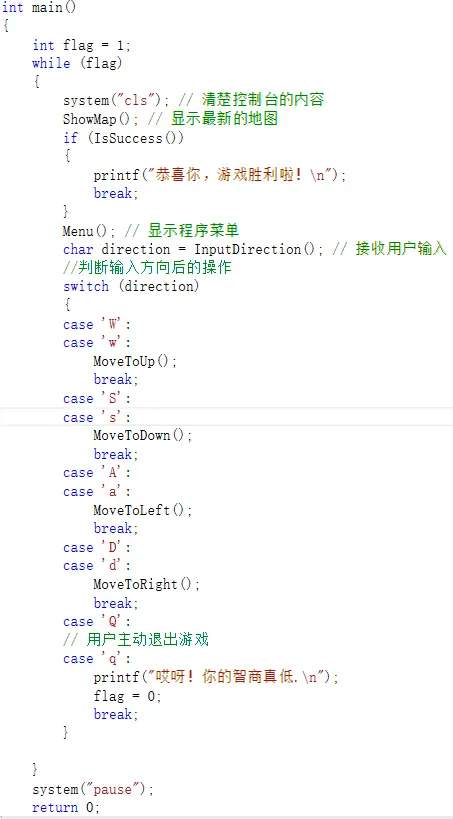Click the case 'Q' uppercase label
The height and width of the screenshot is (819, 453).
click(x=97, y=622)
